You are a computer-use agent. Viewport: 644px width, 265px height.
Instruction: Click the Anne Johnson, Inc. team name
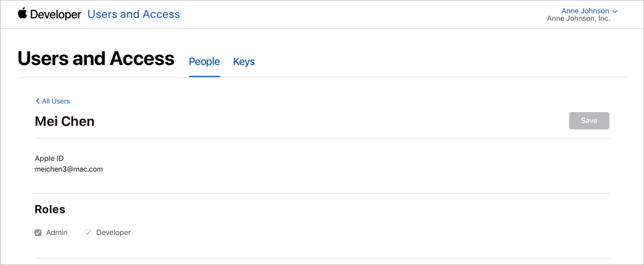[578, 19]
